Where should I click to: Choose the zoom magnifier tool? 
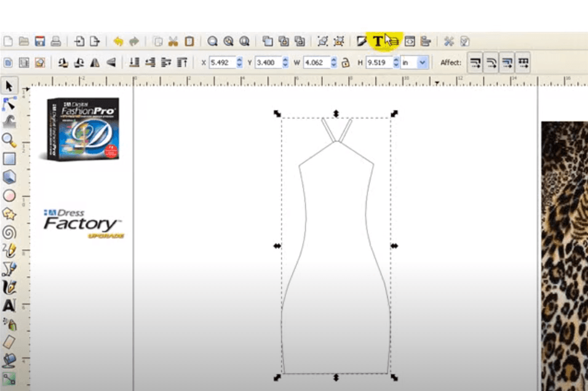(9, 140)
